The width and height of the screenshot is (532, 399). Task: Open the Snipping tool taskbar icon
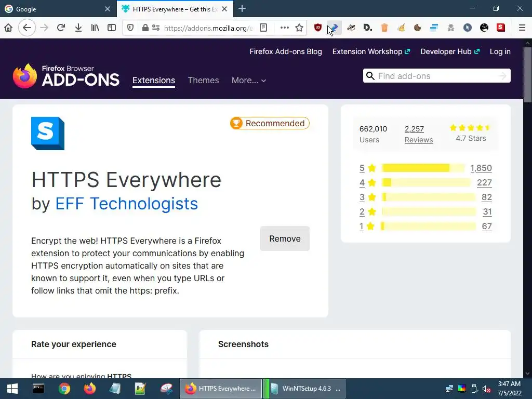(167, 389)
